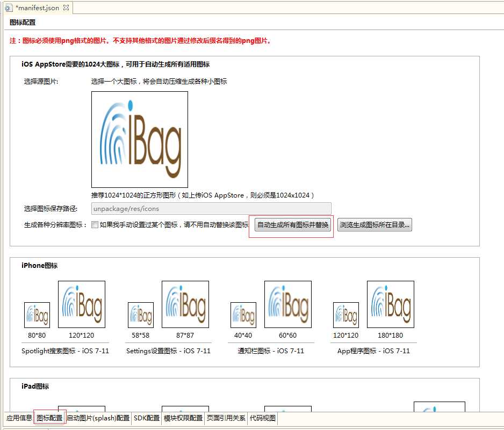This screenshot has height=430, width=504.
Task: Switch to the 应用信息 tab
Action: tap(19, 418)
